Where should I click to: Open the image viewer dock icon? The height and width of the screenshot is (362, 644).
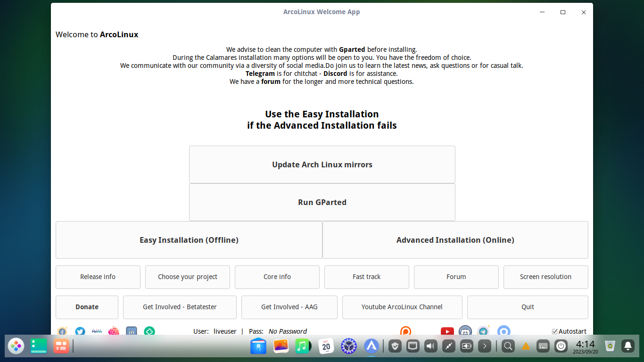pos(281,346)
